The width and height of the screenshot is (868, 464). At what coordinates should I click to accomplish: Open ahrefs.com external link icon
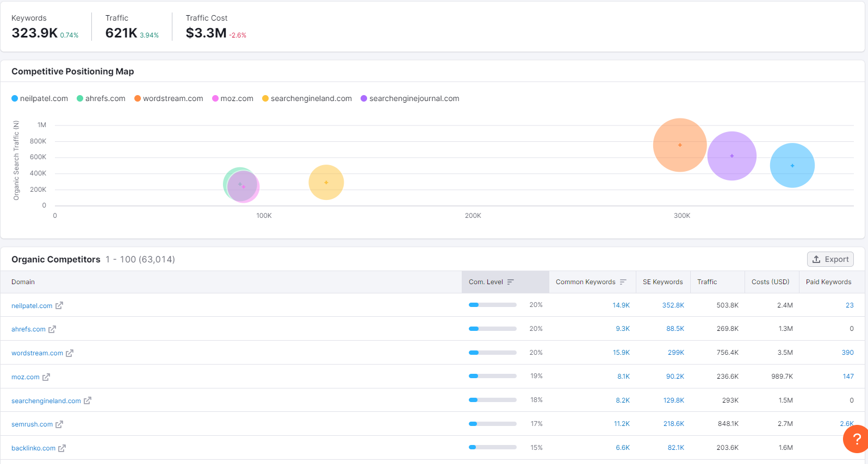click(x=52, y=329)
